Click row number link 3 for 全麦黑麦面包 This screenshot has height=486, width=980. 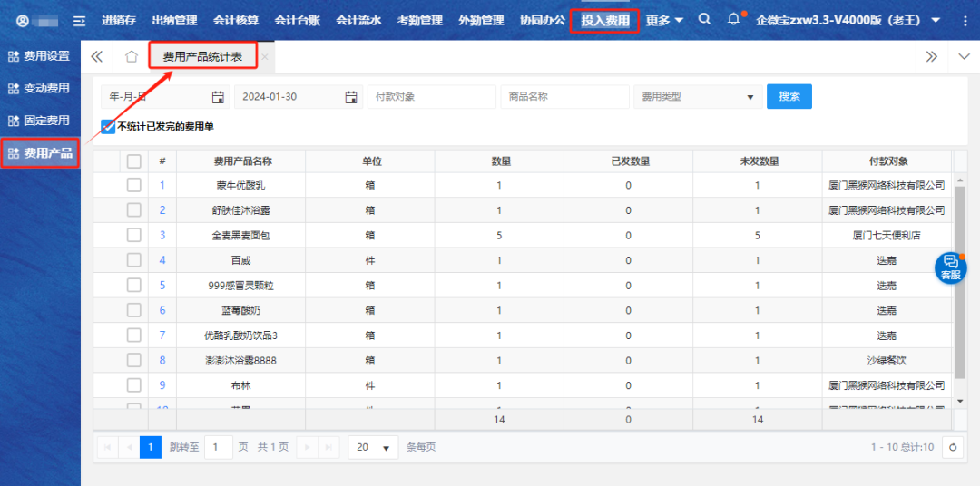[162, 235]
